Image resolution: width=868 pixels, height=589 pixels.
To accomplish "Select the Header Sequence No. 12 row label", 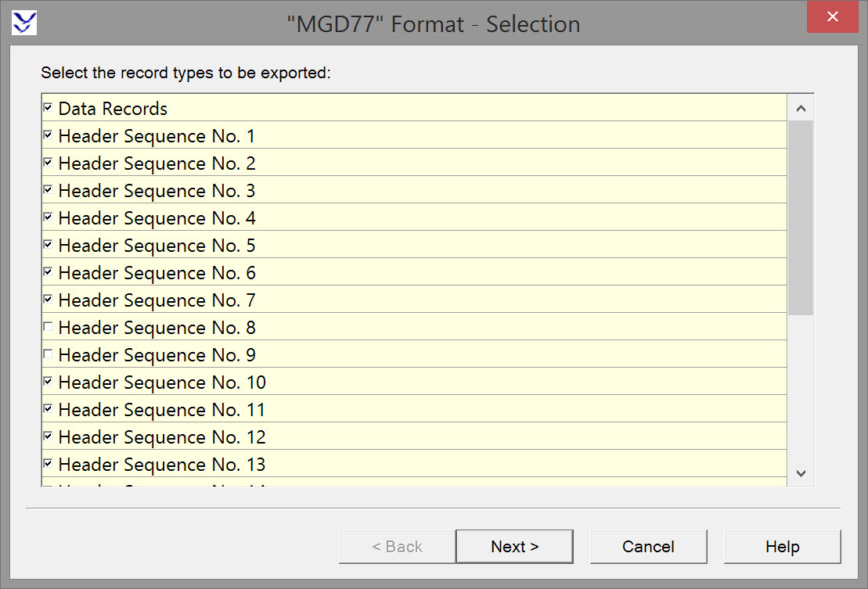I will (162, 437).
